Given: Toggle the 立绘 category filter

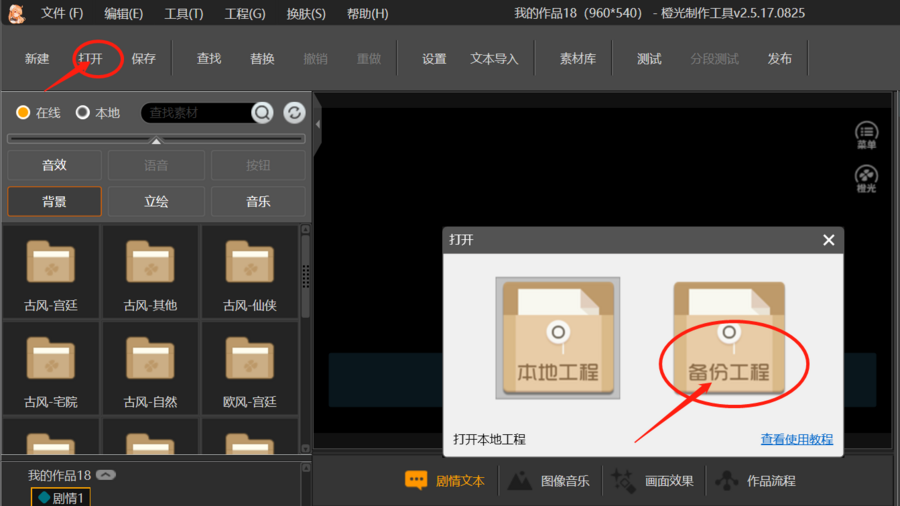Looking at the screenshot, I should click(x=156, y=201).
